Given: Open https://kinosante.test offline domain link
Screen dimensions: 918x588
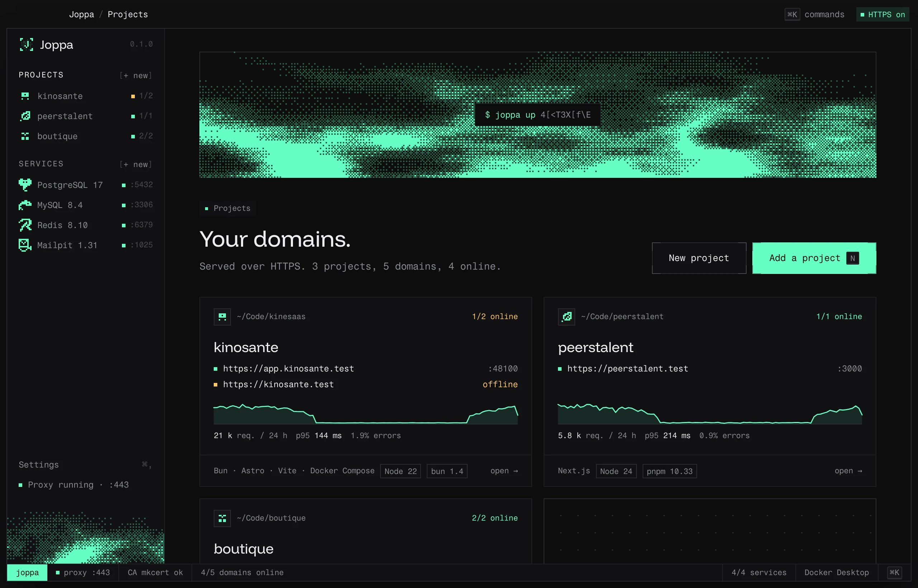Looking at the screenshot, I should point(278,384).
